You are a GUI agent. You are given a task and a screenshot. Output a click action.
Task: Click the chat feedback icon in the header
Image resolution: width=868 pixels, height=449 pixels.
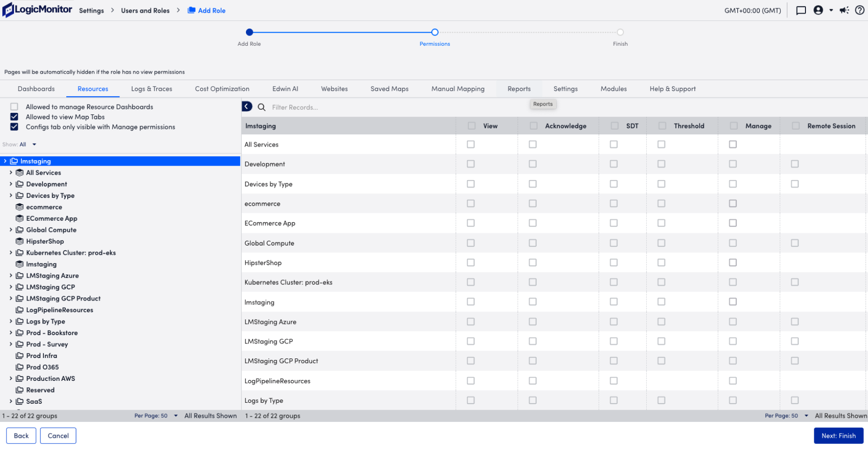(801, 10)
